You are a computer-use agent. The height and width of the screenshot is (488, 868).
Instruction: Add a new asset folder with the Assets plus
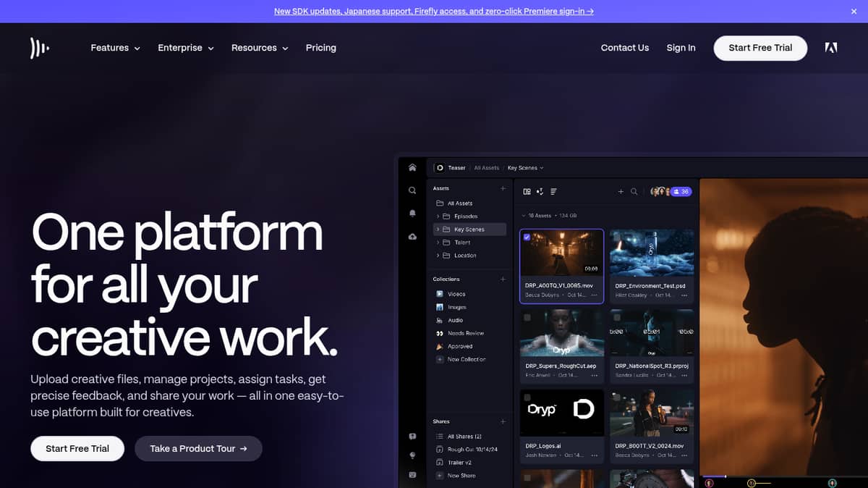pos(503,188)
